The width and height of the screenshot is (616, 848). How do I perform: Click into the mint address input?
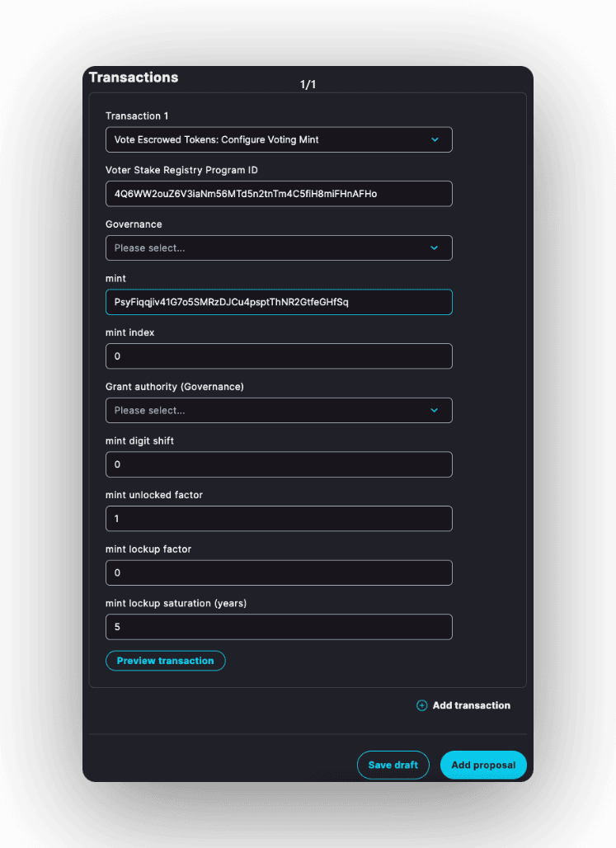click(x=279, y=302)
